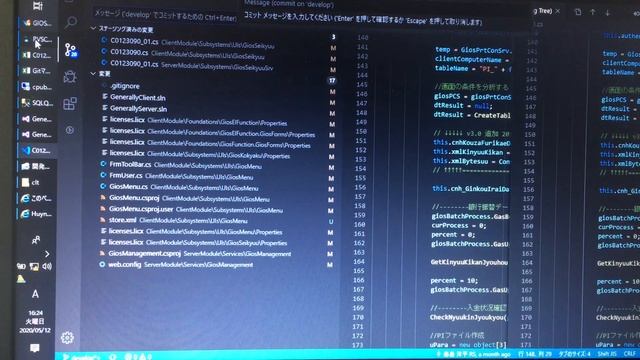Click the develop branch in the status bar
640x360 pixels.
82,356
